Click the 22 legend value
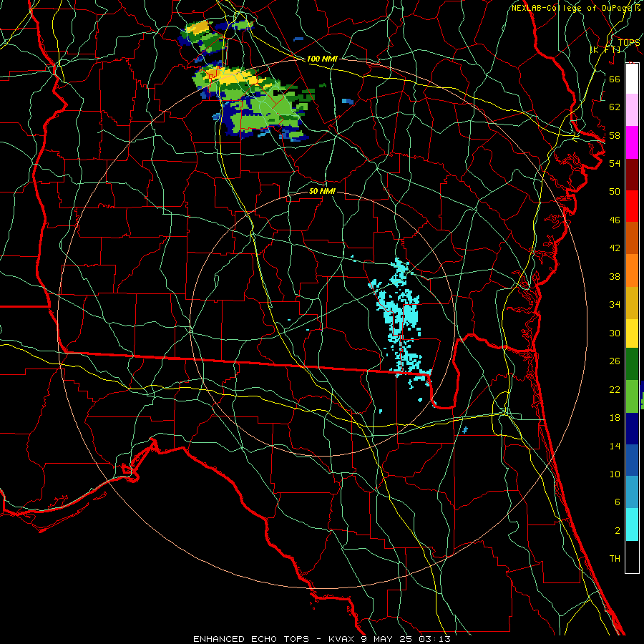This screenshot has height=644, width=644. 615,390
